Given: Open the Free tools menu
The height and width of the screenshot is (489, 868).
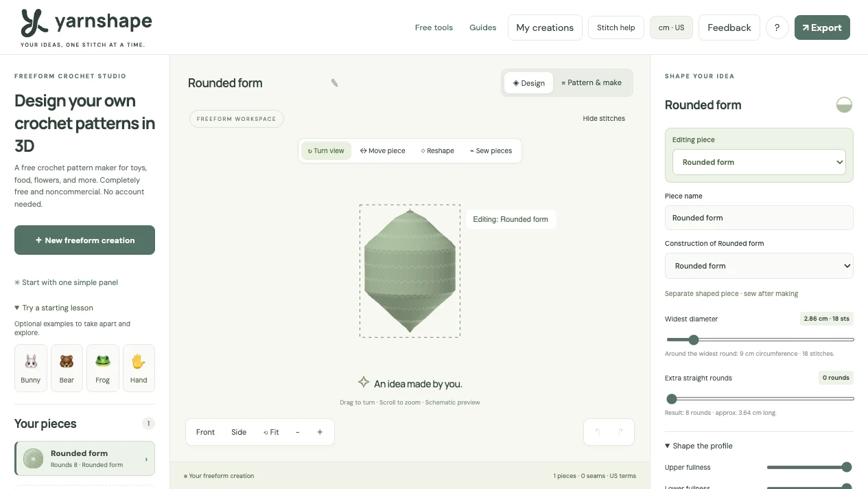Looking at the screenshot, I should click(434, 27).
